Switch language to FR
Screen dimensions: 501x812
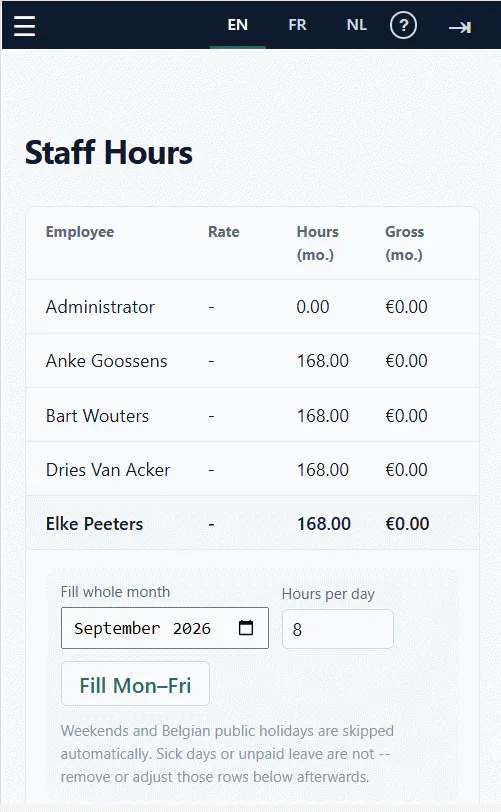tap(297, 25)
